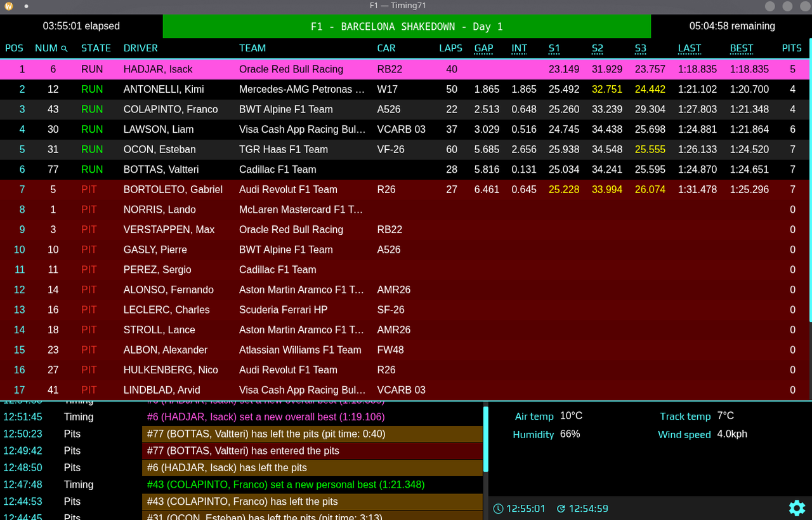Click the S1 sector column header

click(554, 48)
